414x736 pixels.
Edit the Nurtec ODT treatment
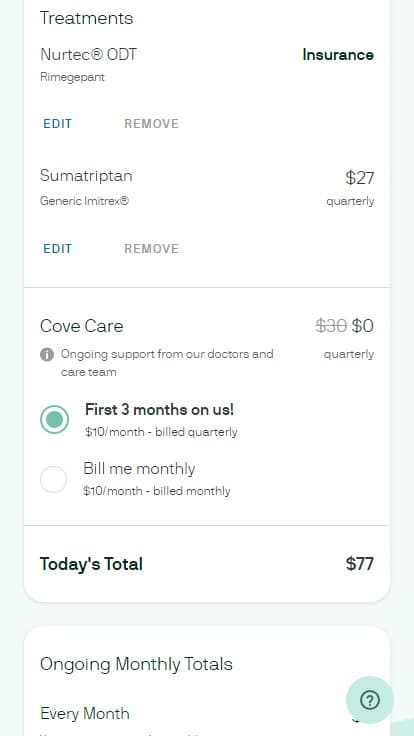click(58, 124)
